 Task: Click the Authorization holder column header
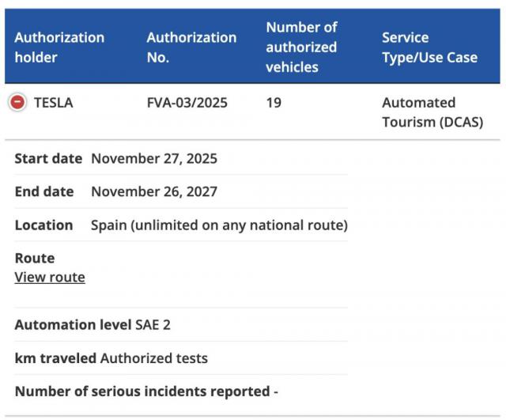coord(59,47)
